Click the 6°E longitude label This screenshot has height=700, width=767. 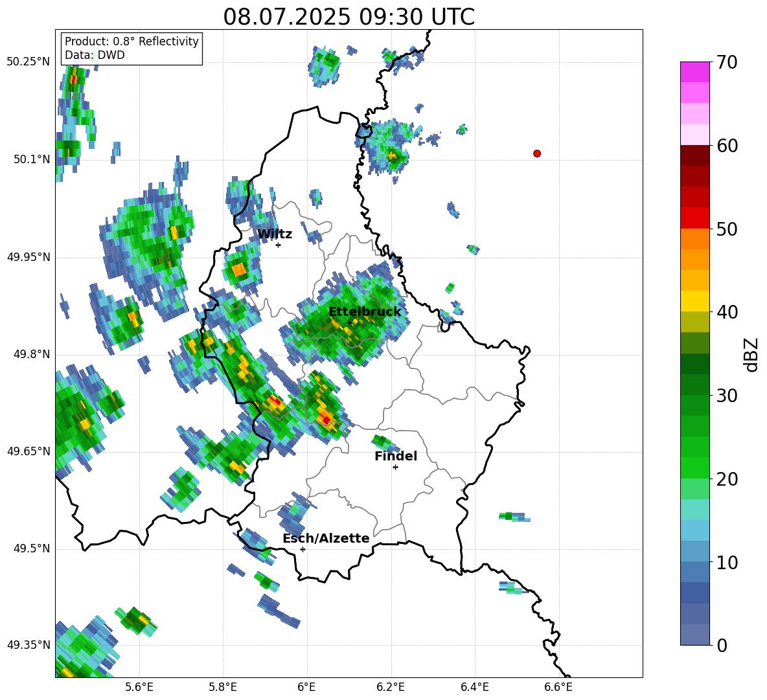[306, 687]
